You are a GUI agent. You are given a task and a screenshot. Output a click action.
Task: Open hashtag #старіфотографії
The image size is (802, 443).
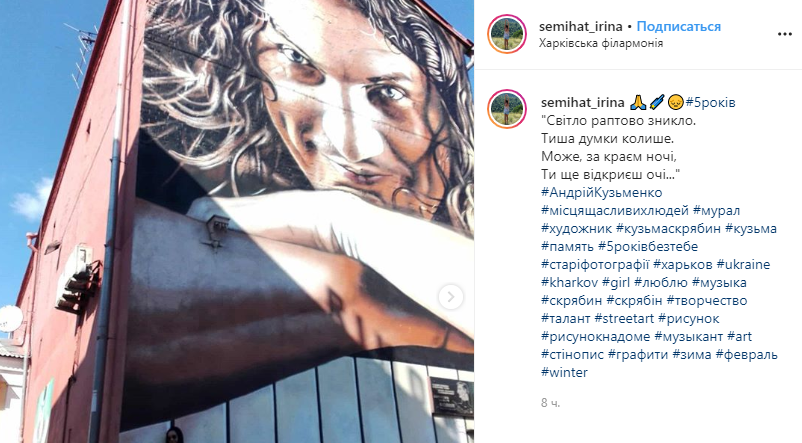coord(595,264)
